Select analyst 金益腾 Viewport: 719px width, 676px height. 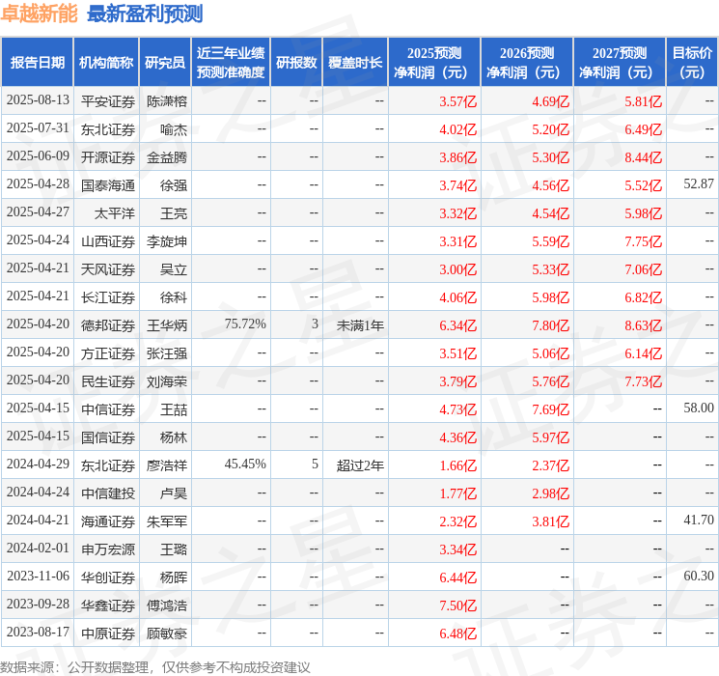[167, 157]
